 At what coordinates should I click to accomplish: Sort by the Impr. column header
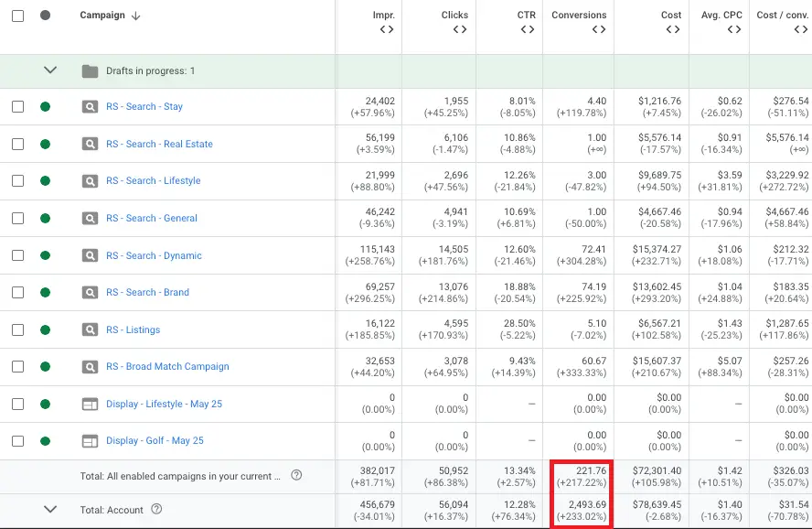(x=384, y=15)
